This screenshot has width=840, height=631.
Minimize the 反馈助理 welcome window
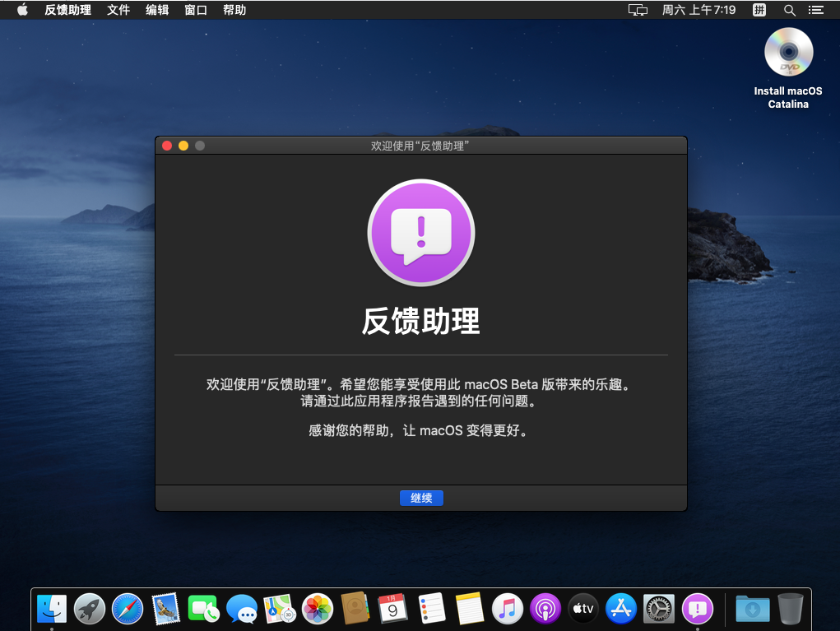tap(183, 146)
